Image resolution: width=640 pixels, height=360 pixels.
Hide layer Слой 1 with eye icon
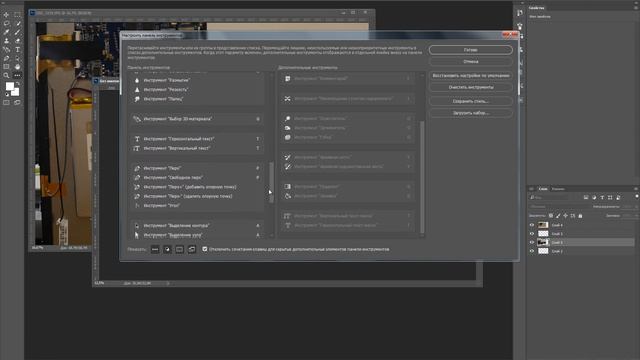(532, 251)
